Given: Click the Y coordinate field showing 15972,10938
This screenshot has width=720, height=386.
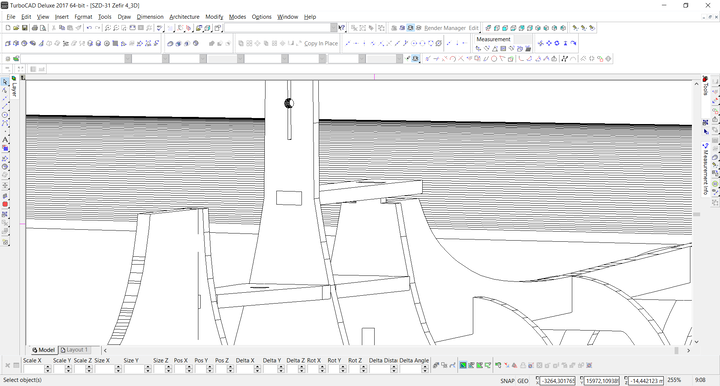Looking at the screenshot, I should [602, 380].
